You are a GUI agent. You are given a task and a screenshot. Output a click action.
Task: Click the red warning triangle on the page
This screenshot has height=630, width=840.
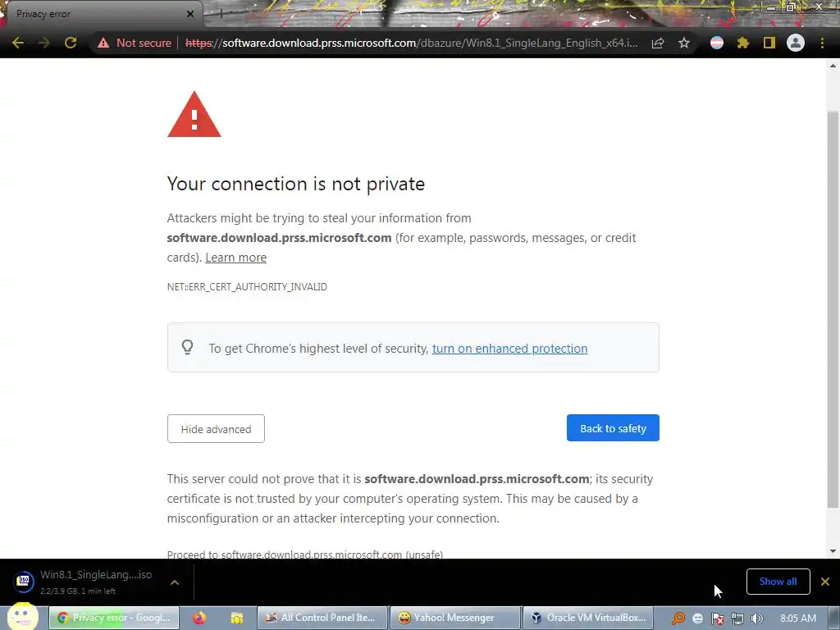(x=194, y=114)
